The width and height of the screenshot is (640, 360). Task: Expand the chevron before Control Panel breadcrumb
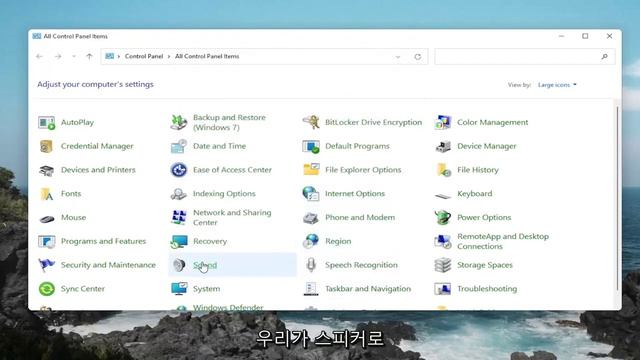(119, 56)
